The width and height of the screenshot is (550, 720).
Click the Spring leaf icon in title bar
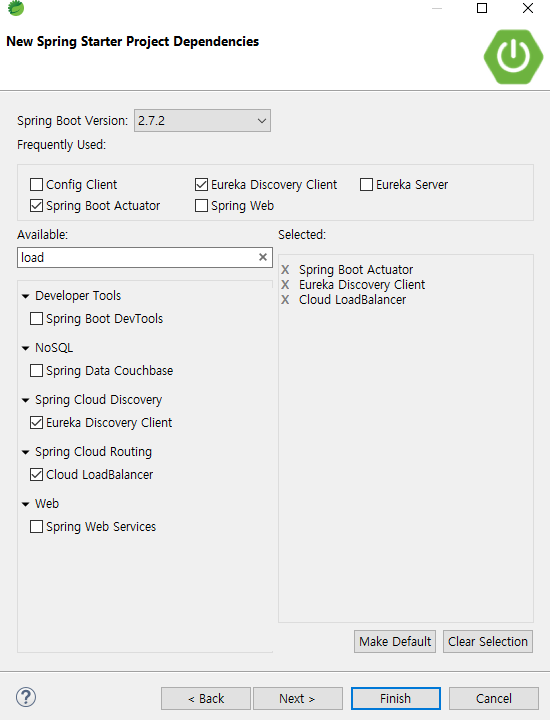coord(16,8)
